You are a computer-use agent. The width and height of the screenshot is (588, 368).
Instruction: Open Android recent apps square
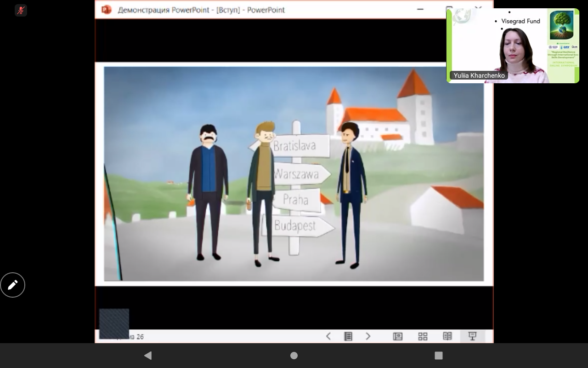coord(439,356)
